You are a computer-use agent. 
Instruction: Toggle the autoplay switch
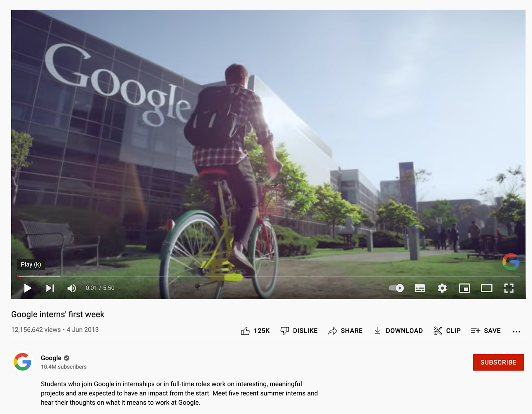tap(396, 288)
